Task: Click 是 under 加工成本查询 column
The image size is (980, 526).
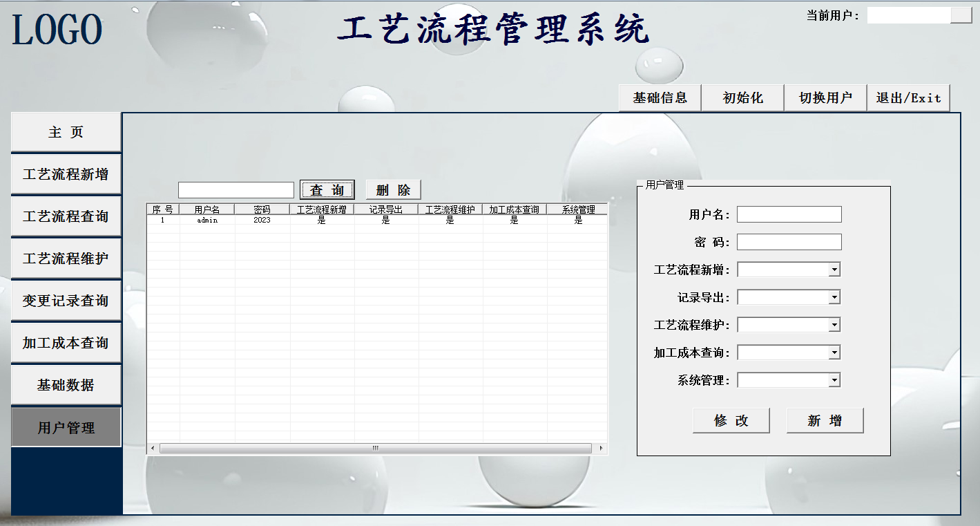Action: (515, 220)
